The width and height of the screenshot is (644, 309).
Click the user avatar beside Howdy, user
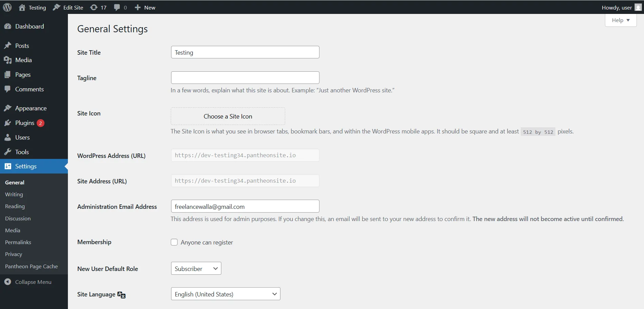(x=638, y=7)
